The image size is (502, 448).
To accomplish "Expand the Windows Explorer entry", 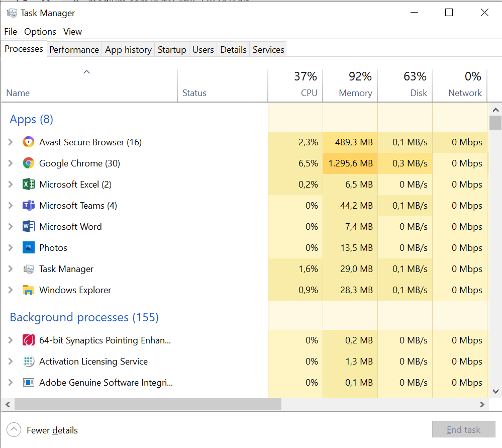I will pos(11,290).
